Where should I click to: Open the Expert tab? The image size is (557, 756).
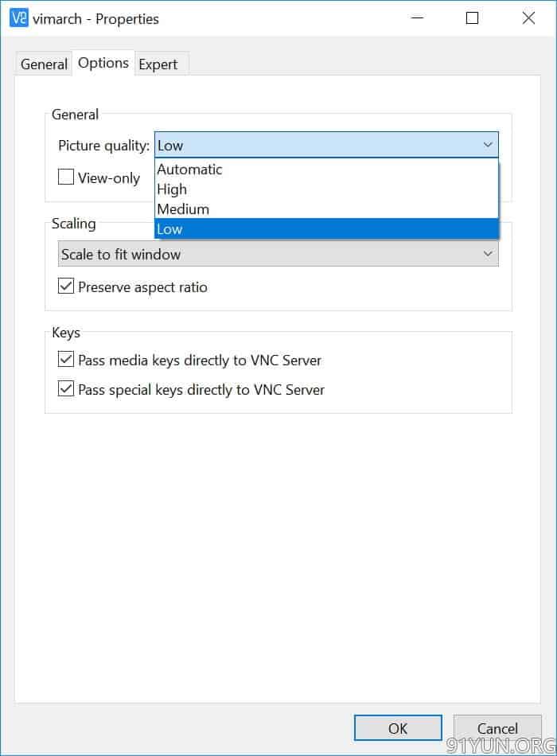point(158,64)
